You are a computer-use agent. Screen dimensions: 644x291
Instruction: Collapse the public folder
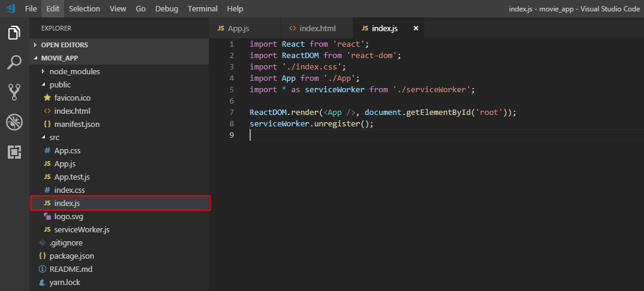(x=43, y=84)
